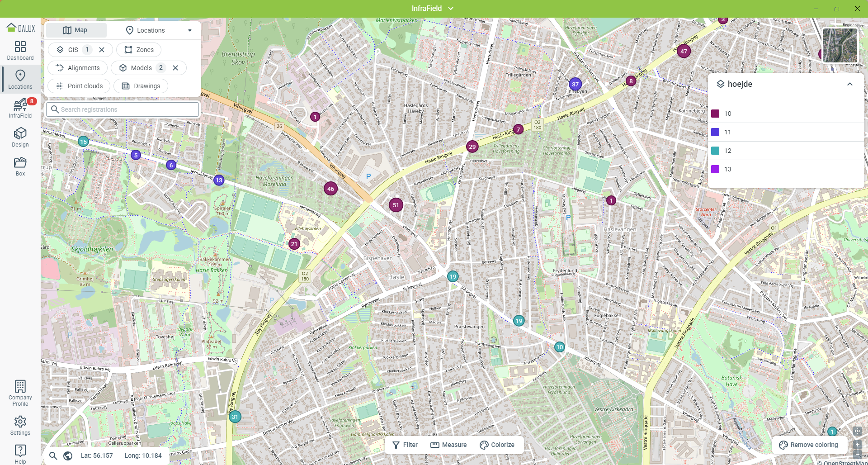Click the Remove coloring button
Viewport: 868px width, 465px height.
(x=808, y=445)
